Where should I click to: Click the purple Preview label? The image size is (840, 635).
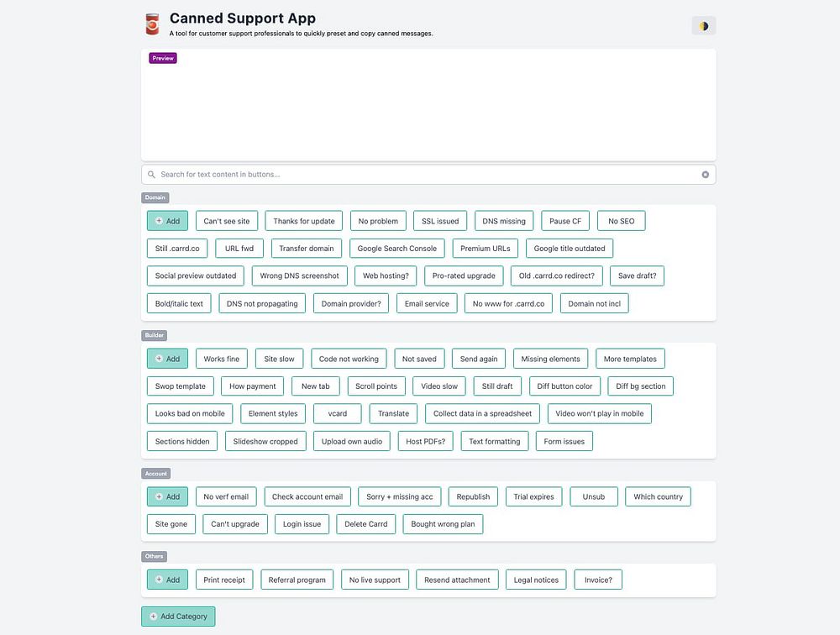[x=163, y=59]
